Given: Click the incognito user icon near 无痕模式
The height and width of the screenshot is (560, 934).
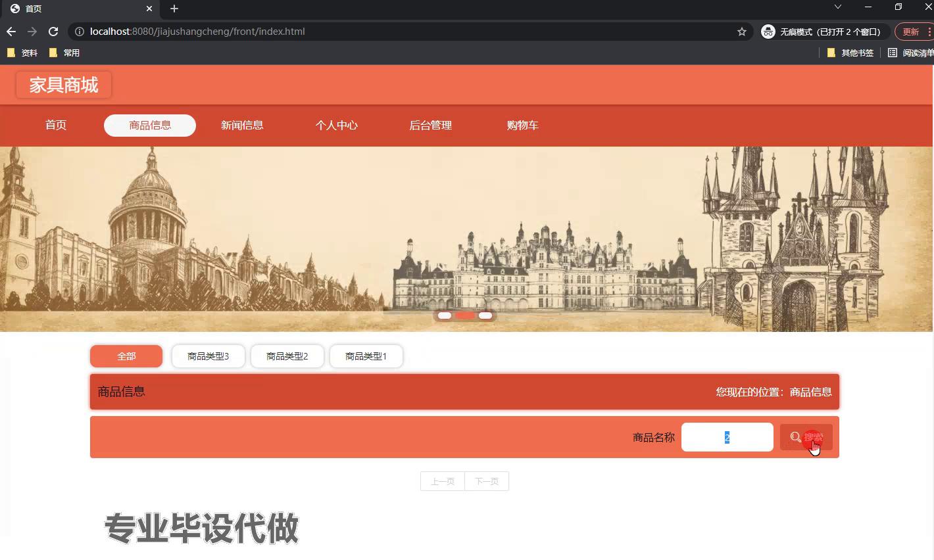Looking at the screenshot, I should (x=768, y=31).
